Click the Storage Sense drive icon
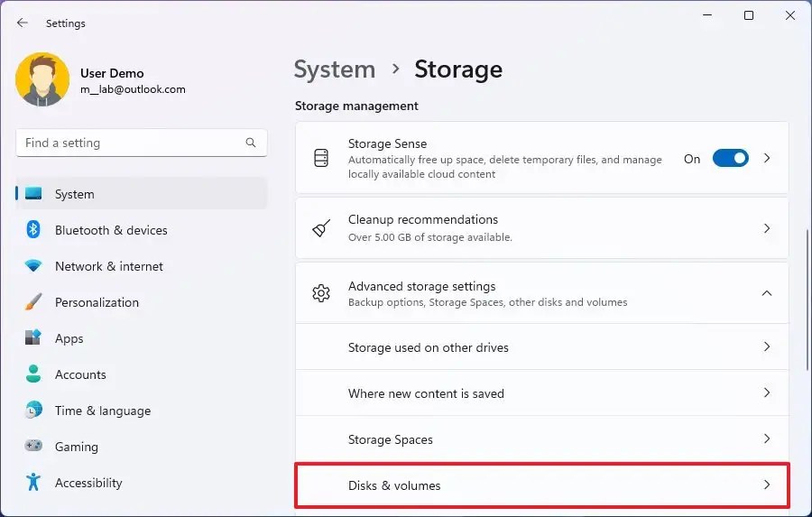812x517 pixels. pos(321,158)
